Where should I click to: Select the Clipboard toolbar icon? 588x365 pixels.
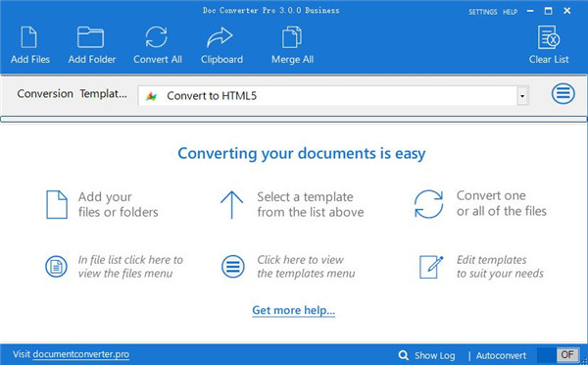coord(220,37)
